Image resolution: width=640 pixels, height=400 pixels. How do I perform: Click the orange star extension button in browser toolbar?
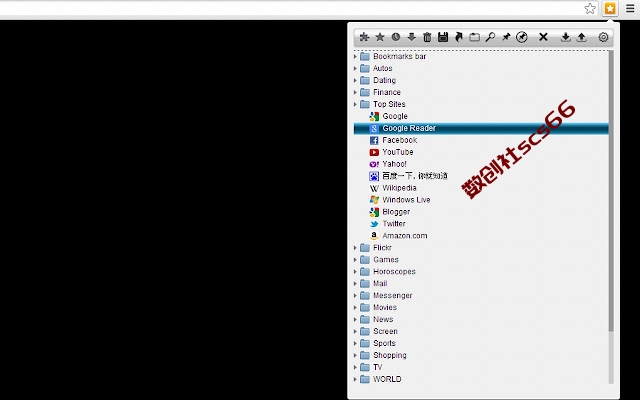point(610,8)
